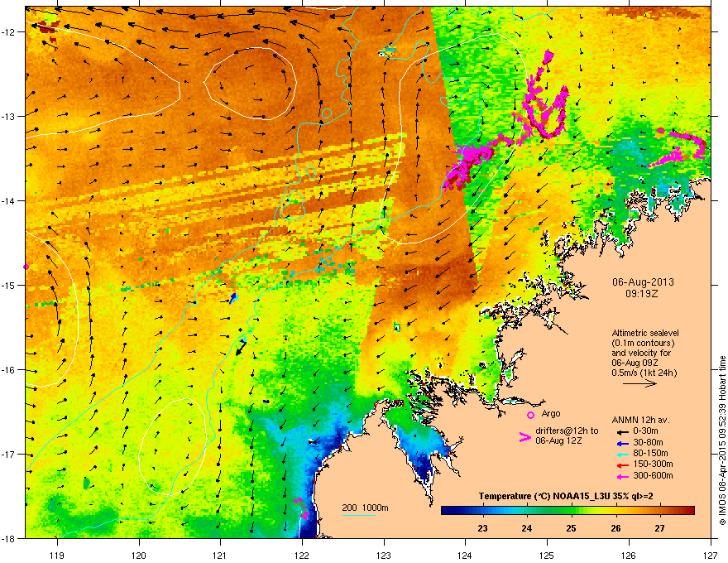Click the time label 09:19Z
This screenshot has width=728, height=563.
click(642, 294)
